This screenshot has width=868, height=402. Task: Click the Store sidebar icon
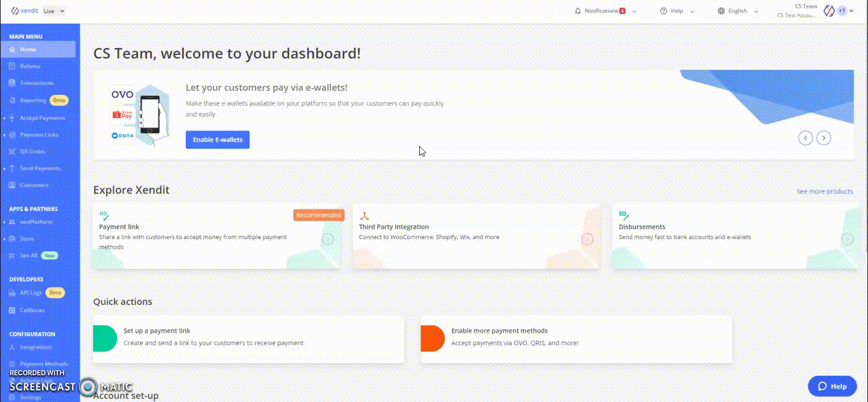coord(12,239)
